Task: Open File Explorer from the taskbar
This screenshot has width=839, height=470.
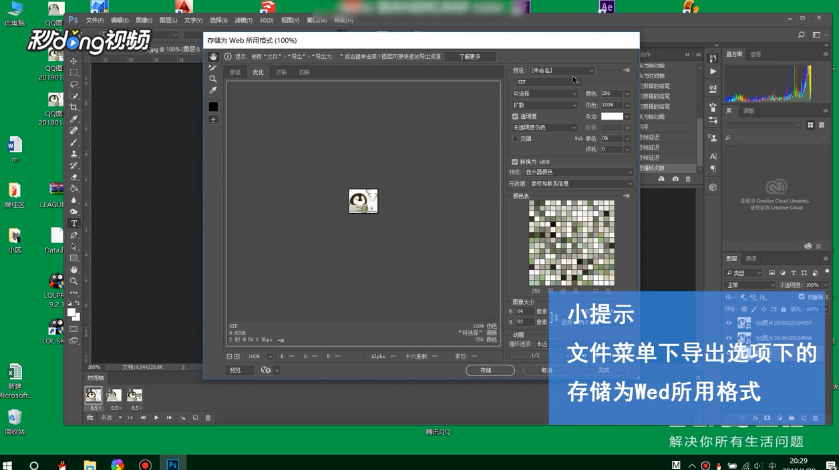Action: coord(90,465)
